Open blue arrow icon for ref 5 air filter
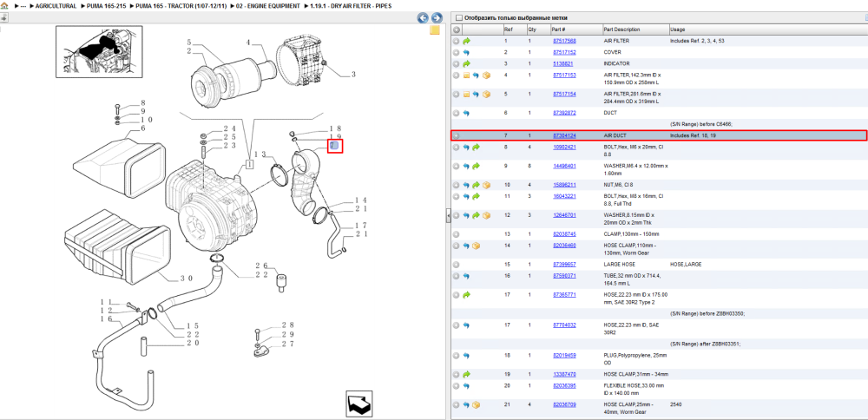The image size is (868, 420). pos(476,95)
